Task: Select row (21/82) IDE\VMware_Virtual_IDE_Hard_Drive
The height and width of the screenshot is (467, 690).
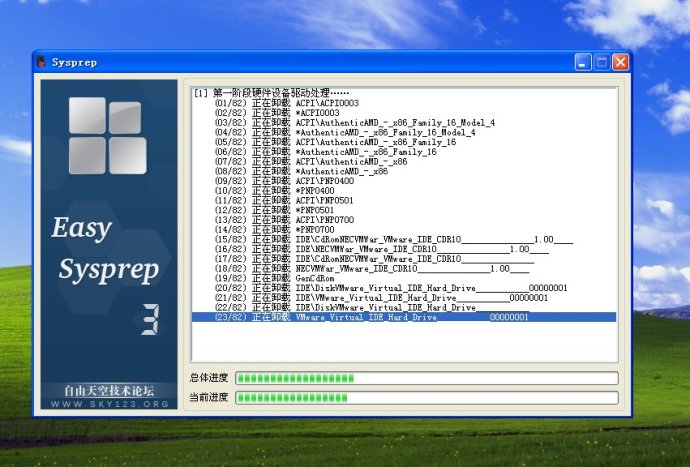Action: 404,298
